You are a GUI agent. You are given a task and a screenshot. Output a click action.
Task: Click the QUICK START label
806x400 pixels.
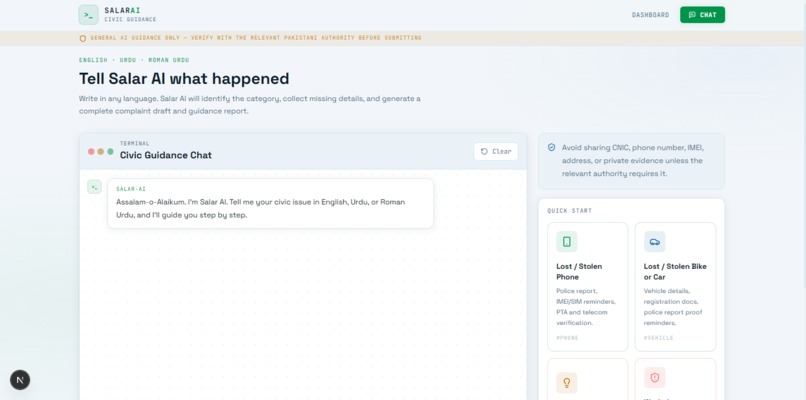(570, 211)
